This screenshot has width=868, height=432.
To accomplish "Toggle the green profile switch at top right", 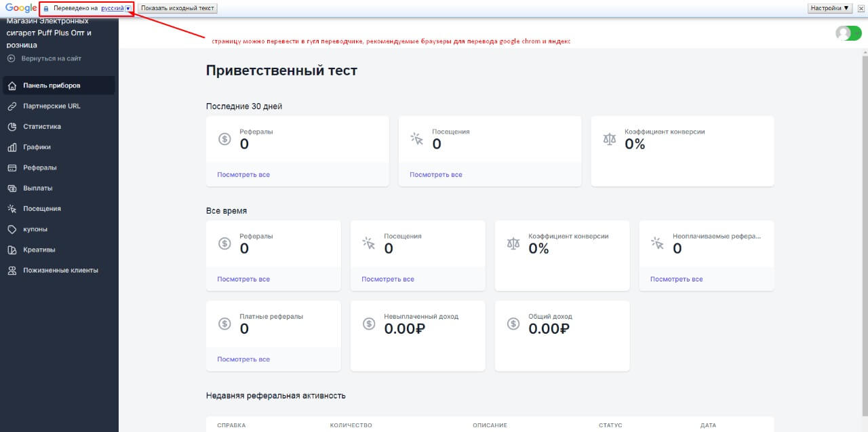I will [x=847, y=32].
